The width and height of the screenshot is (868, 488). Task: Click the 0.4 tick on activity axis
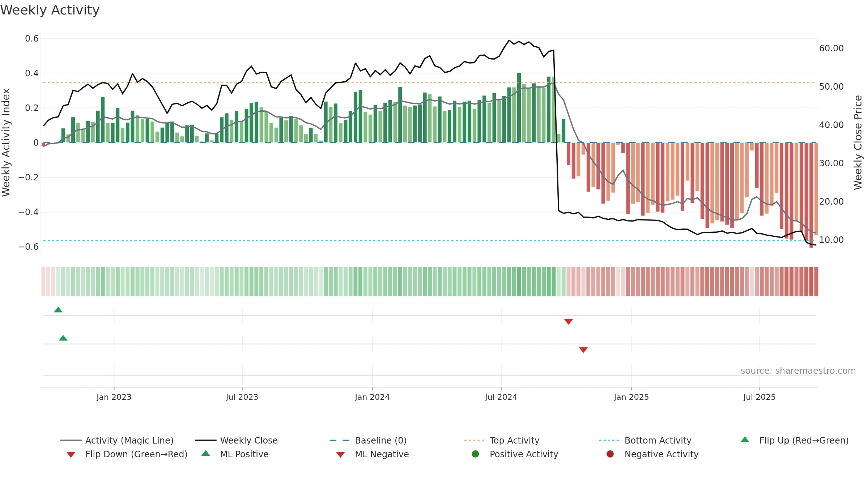coord(32,73)
